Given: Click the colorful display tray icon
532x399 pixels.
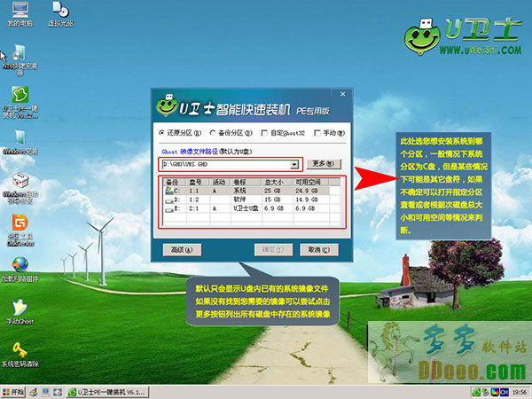Looking at the screenshot, I should (x=495, y=393).
